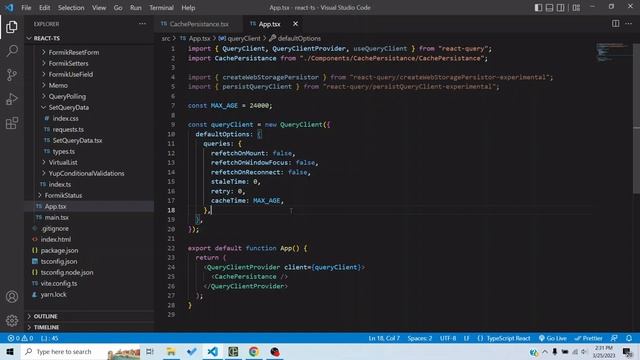
Task: Open the Selection menu
Action: [x=71, y=8]
